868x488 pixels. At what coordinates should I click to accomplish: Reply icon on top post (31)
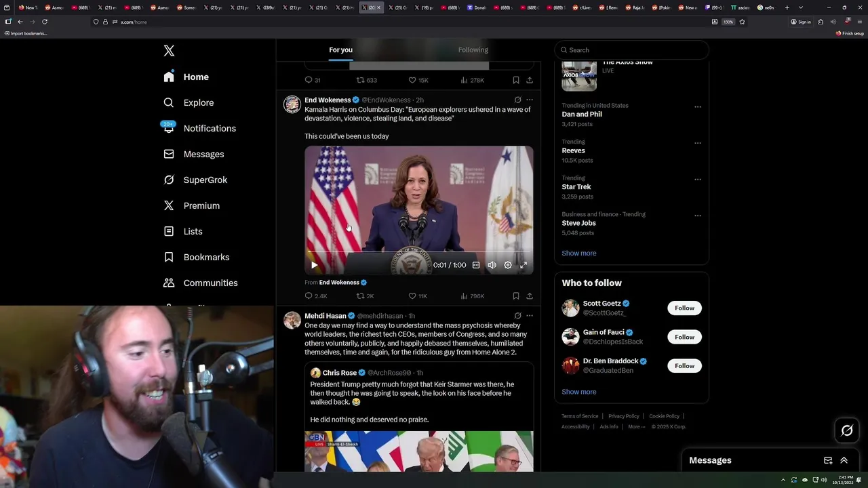tap(313, 80)
